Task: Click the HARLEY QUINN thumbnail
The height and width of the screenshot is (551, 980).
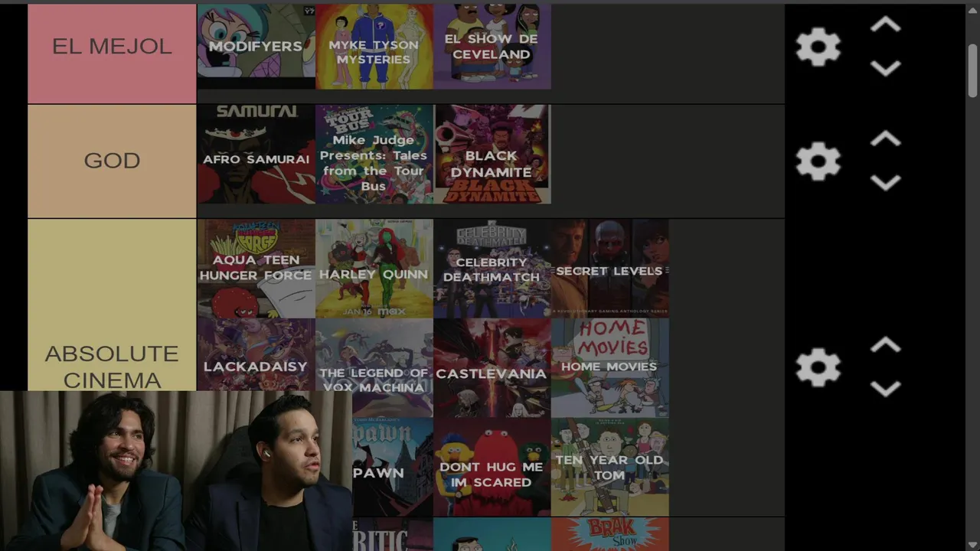Action: pyautogui.click(x=374, y=269)
